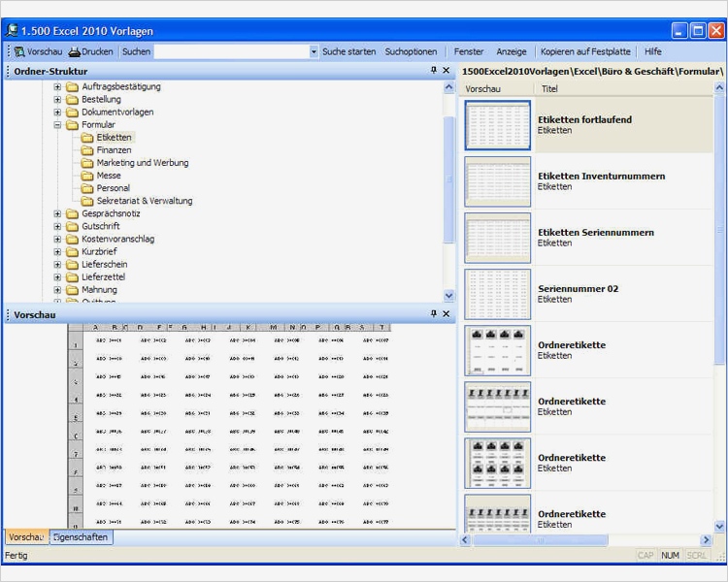Open the Etiketten folder
728x582 pixels.
pyautogui.click(x=114, y=138)
